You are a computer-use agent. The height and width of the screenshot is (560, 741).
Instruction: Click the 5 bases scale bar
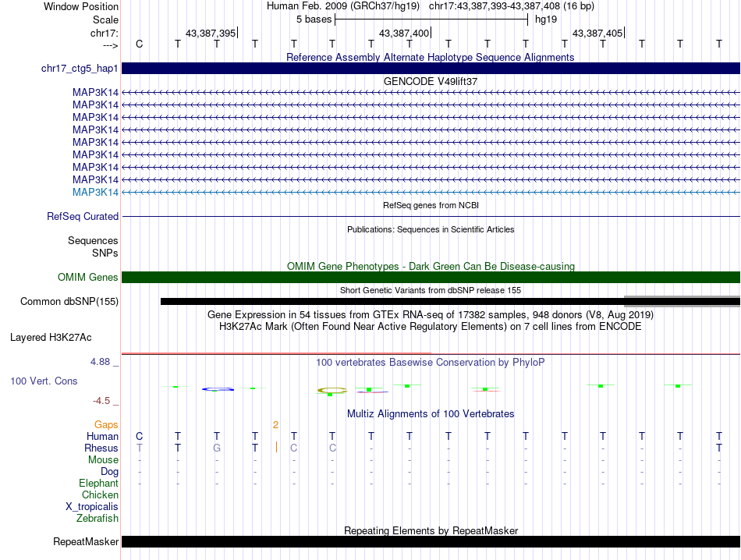[431, 19]
